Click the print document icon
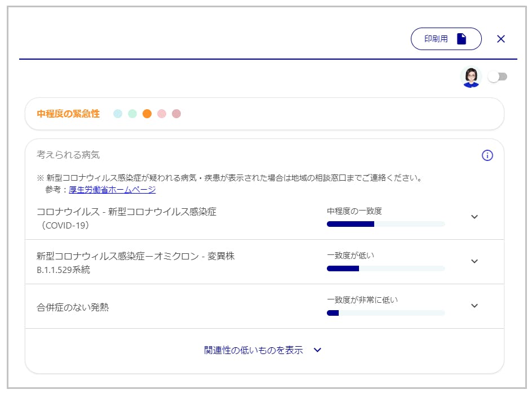The image size is (532, 394). (462, 39)
